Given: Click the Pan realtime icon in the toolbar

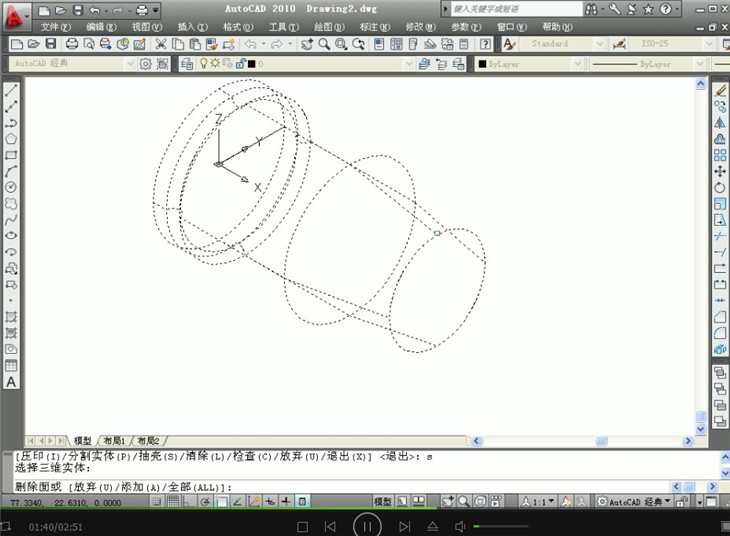Looking at the screenshot, I should 307,44.
